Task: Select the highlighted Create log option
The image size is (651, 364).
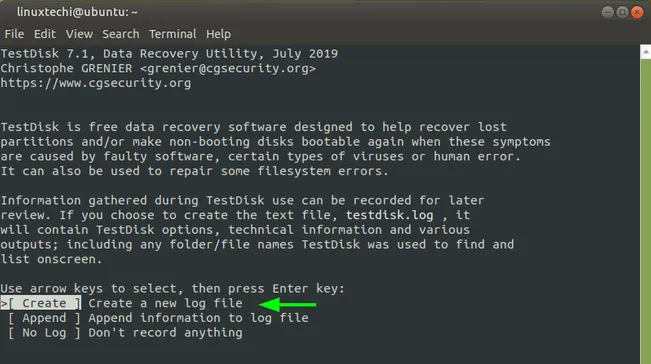Action: pyautogui.click(x=41, y=303)
